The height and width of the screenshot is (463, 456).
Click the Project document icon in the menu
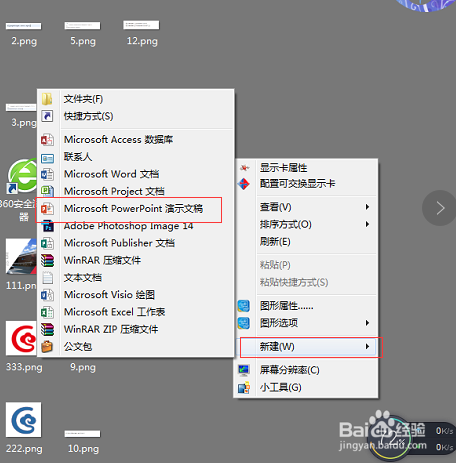[47, 191]
